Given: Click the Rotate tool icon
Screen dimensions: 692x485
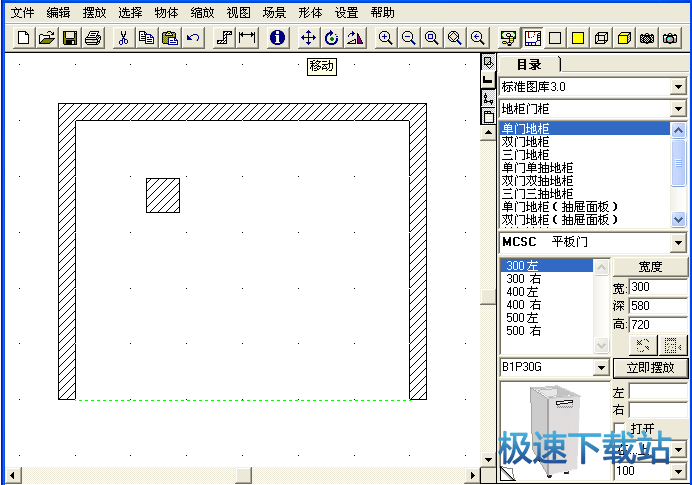Looking at the screenshot, I should point(331,38).
